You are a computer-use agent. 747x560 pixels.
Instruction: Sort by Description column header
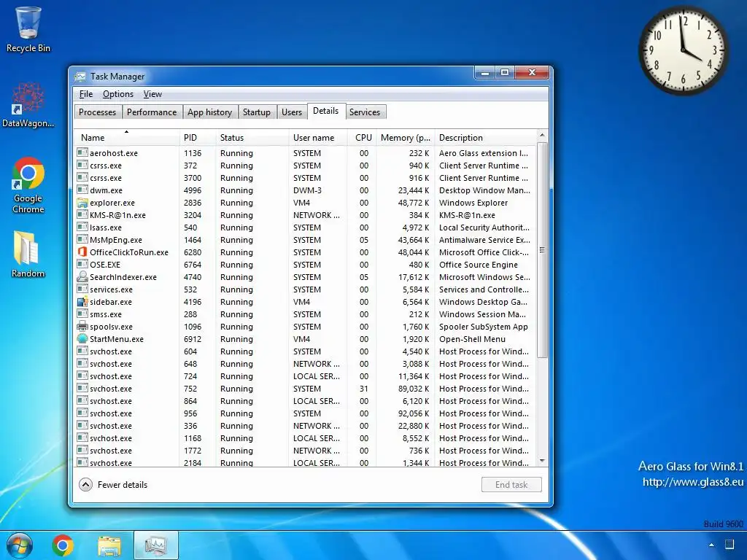485,138
